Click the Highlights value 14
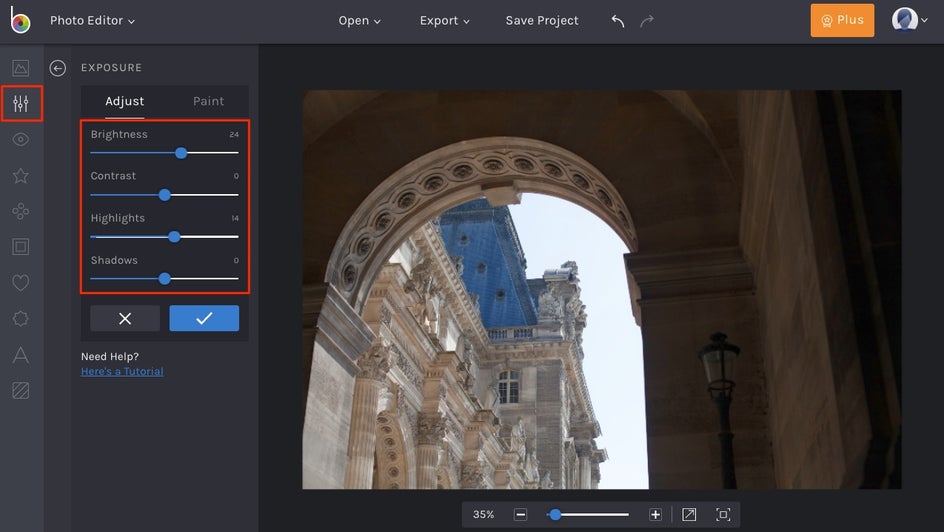Viewport: 944px width, 532px height. [x=235, y=218]
